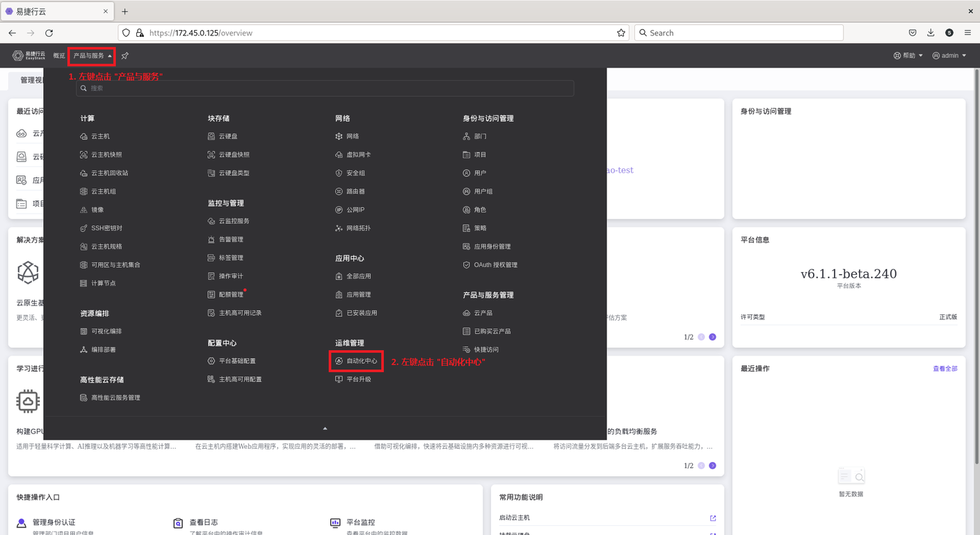Click the 网络拓扑 icon
The width and height of the screenshot is (980, 535).
(339, 228)
